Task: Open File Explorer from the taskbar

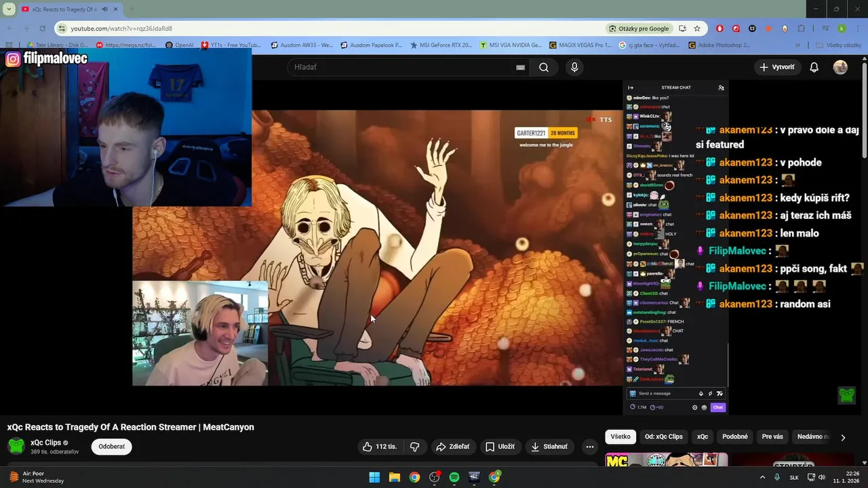Action: [x=394, y=477]
